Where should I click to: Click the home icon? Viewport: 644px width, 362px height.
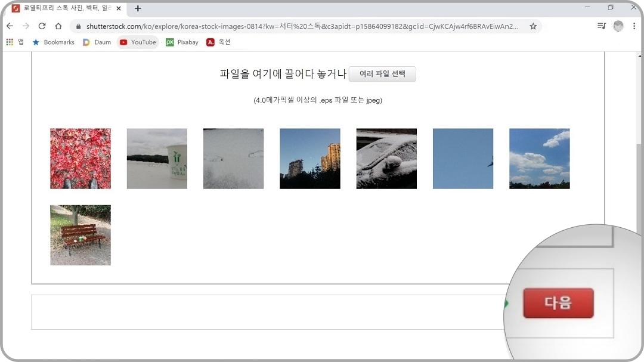[58, 26]
